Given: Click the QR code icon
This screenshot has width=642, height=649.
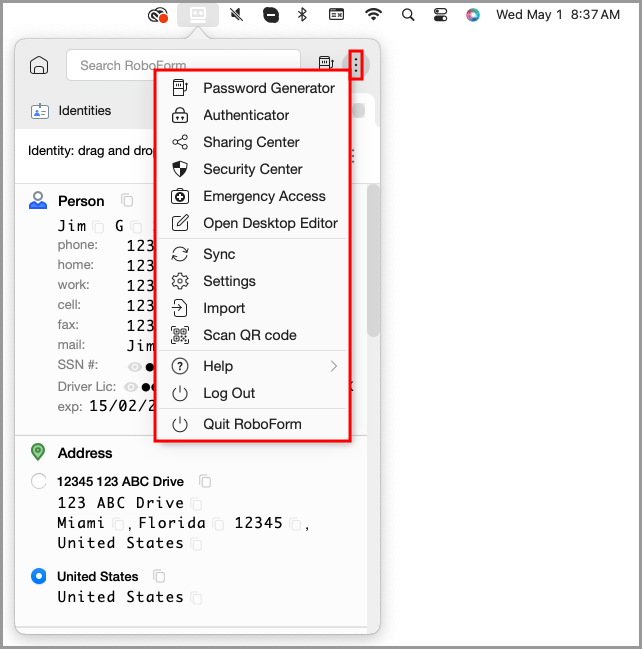Looking at the screenshot, I should [180, 335].
